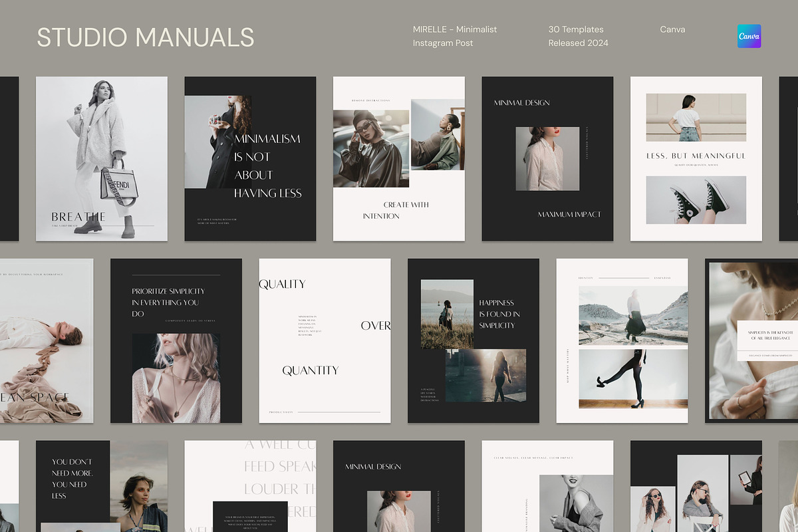The width and height of the screenshot is (798, 532).
Task: Click the sunset silhouette photo in the Happiness template
Action: pos(485,376)
